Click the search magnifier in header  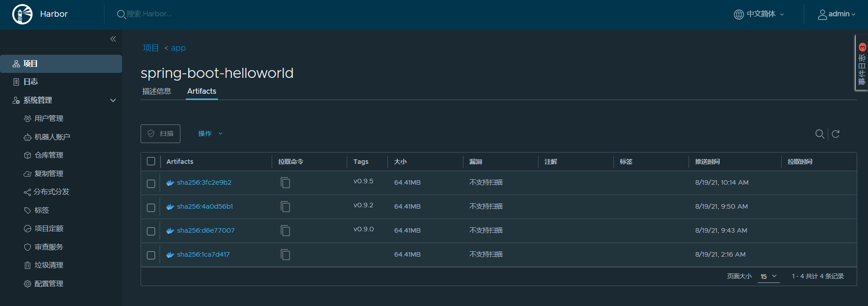click(121, 14)
